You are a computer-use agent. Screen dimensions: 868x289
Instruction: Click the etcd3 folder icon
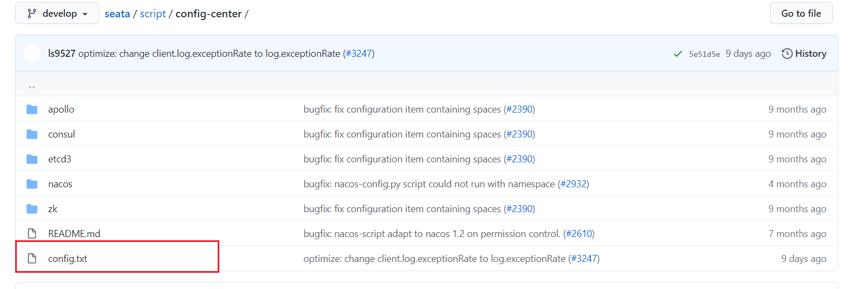32,159
